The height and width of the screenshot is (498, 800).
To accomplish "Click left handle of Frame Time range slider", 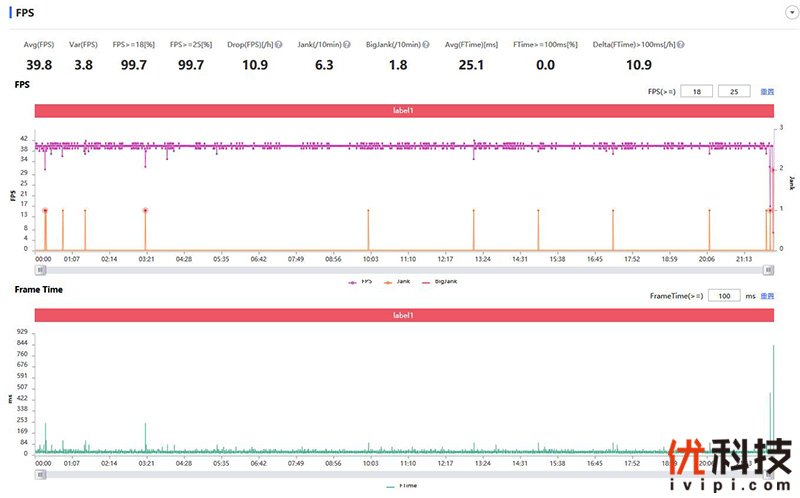I will pos(39,474).
